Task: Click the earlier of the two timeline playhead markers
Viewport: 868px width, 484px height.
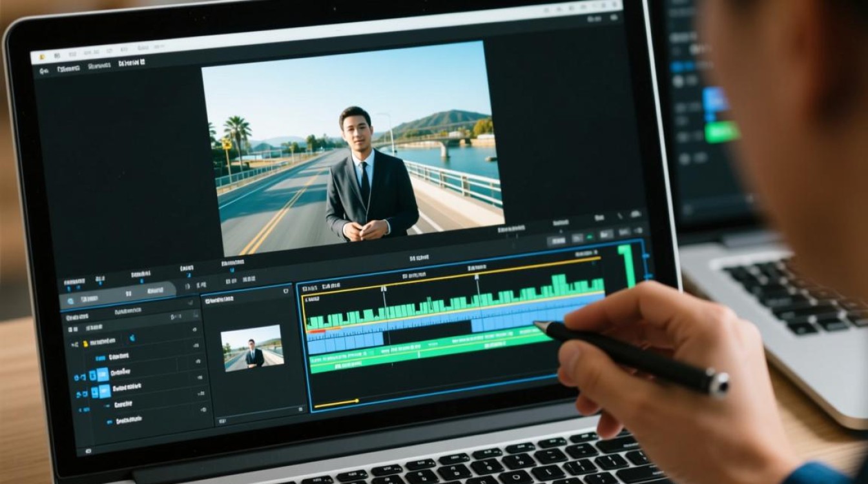Action: click(x=384, y=289)
